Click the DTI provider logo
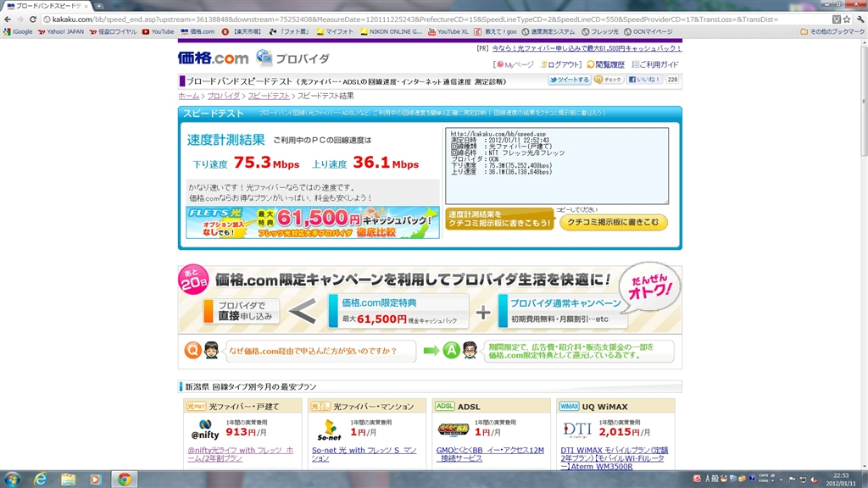Viewport: 868px width, 488px height. point(577,430)
